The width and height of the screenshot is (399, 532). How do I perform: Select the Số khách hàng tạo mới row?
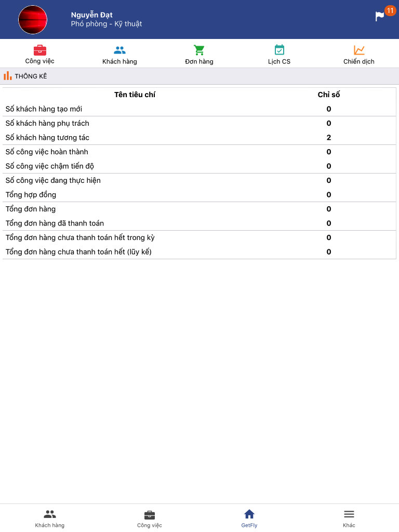(x=199, y=109)
